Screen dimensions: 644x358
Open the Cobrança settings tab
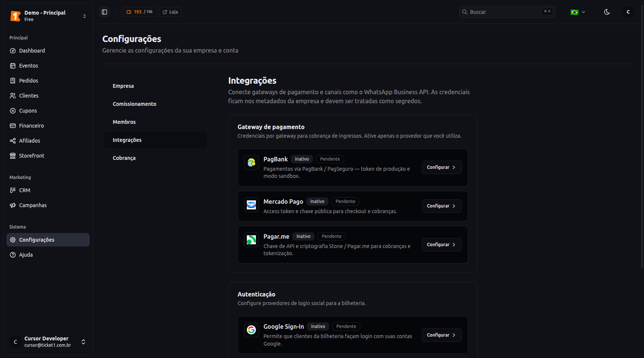(x=155, y=158)
